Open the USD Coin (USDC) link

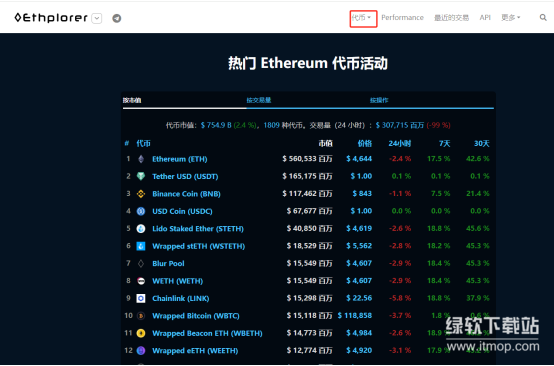(182, 211)
